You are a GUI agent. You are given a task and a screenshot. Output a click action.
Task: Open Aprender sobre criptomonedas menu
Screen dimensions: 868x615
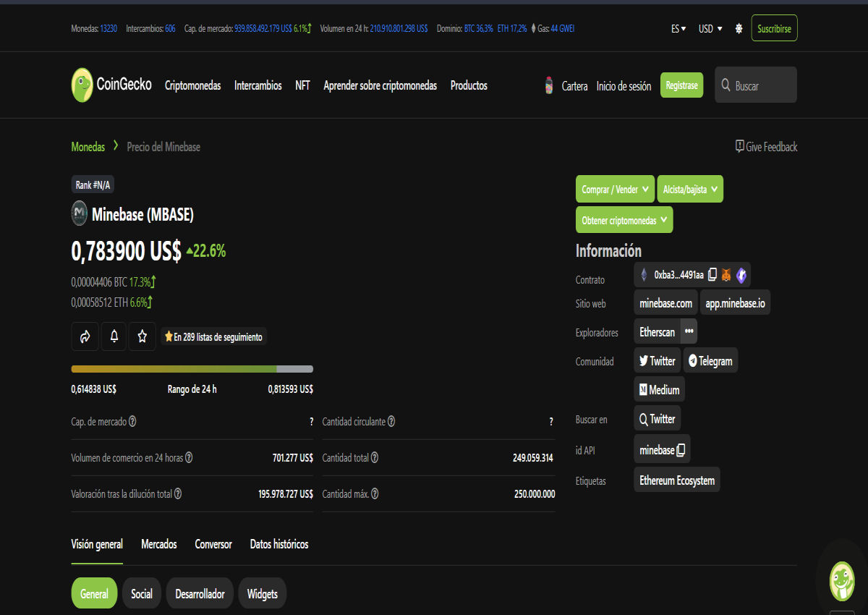(x=380, y=85)
